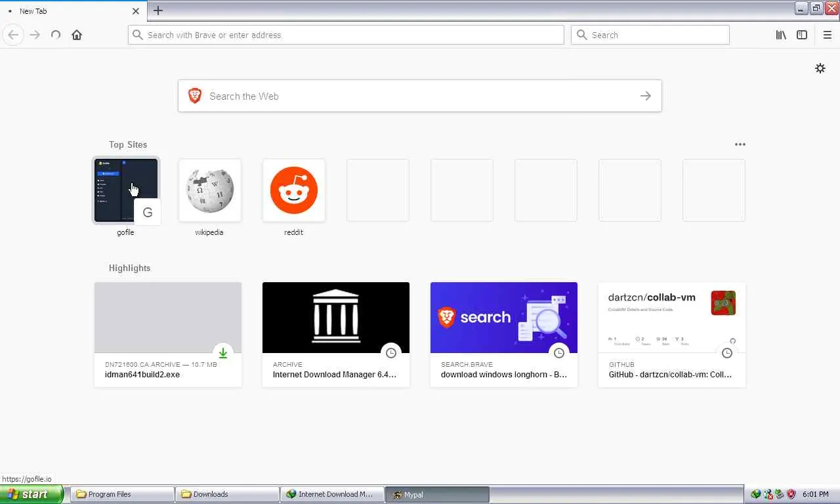The width and height of the screenshot is (840, 504).
Task: Switch to Program Files taskbar window
Action: point(123,494)
